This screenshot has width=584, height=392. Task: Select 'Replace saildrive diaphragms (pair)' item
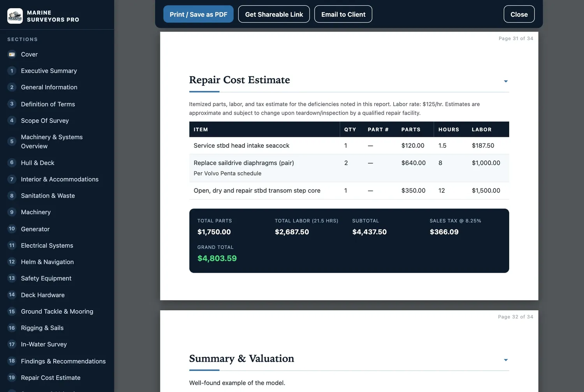(x=244, y=163)
